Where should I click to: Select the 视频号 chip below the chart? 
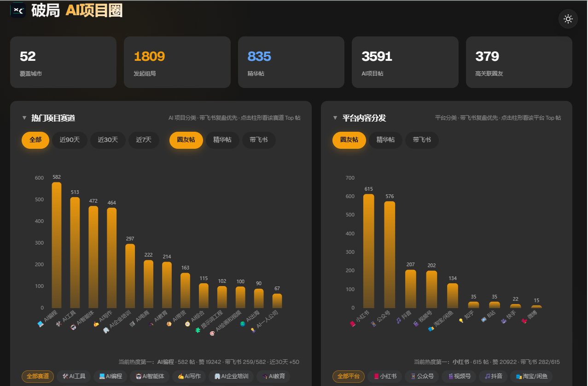coord(459,376)
